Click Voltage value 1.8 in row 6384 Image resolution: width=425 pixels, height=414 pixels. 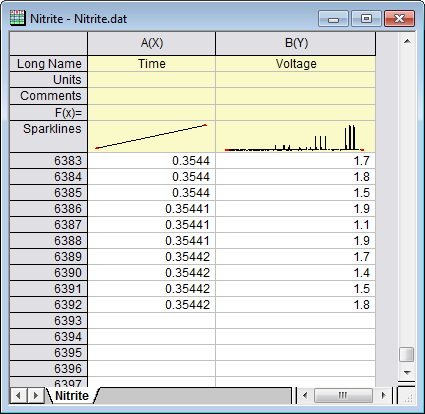pyautogui.click(x=296, y=177)
